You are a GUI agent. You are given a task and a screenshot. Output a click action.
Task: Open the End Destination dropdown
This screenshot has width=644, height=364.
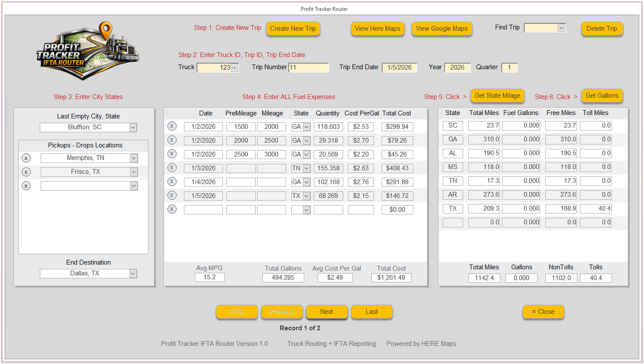133,274
